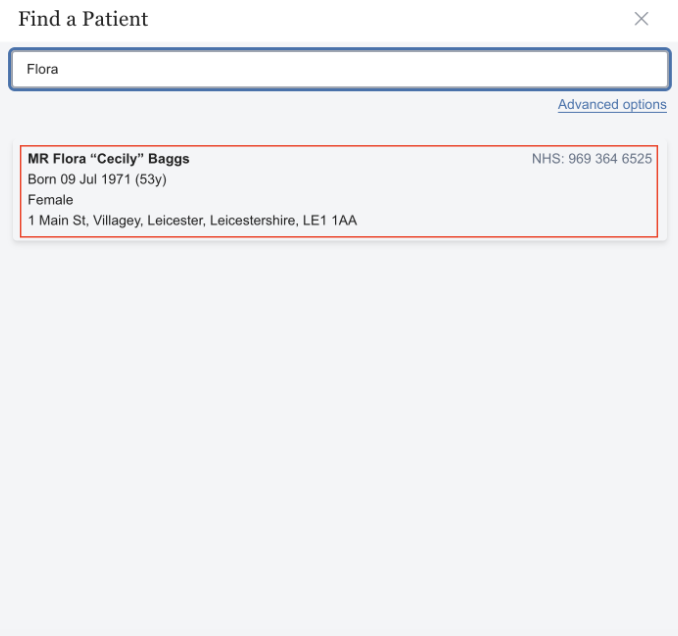678x636 pixels.
Task: Click the surname Baggs in the result
Action: (168, 159)
